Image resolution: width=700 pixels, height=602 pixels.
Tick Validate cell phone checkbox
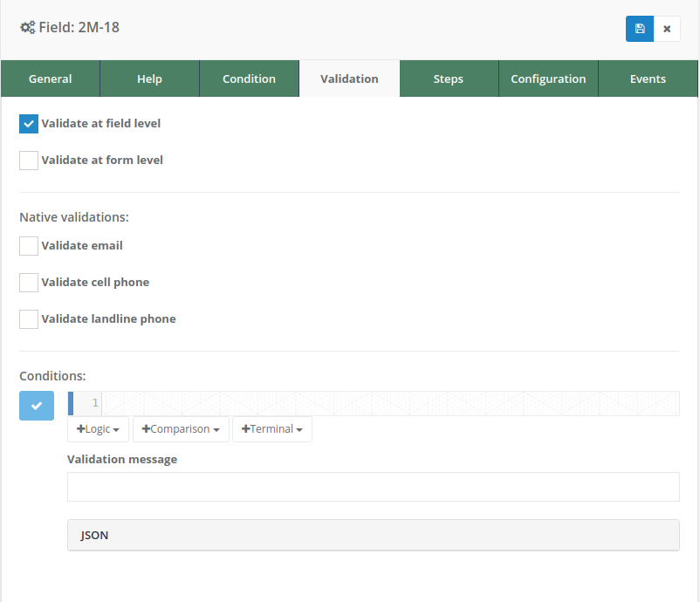[29, 283]
